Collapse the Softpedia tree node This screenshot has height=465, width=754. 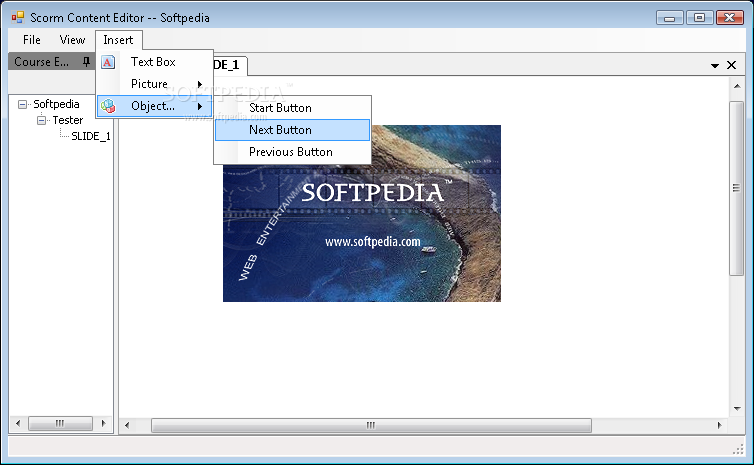[22, 104]
